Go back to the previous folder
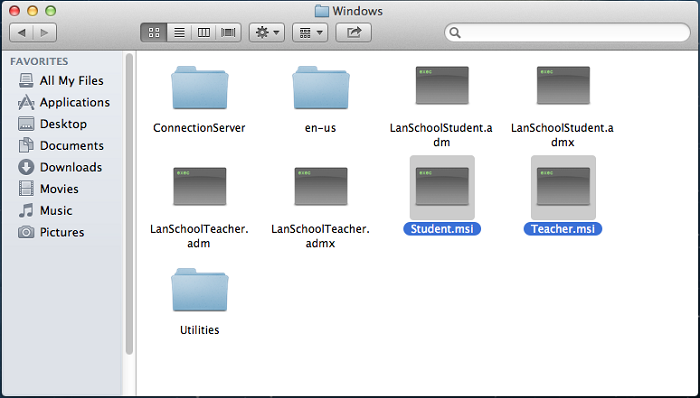 21,33
